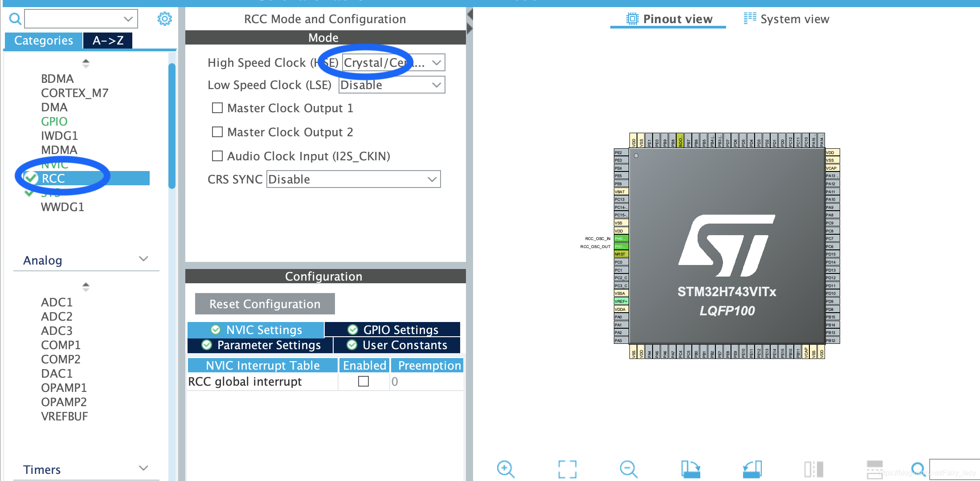Click the fit-to-screen icon below the chip
Image resolution: width=980 pixels, height=481 pixels.
(x=567, y=469)
